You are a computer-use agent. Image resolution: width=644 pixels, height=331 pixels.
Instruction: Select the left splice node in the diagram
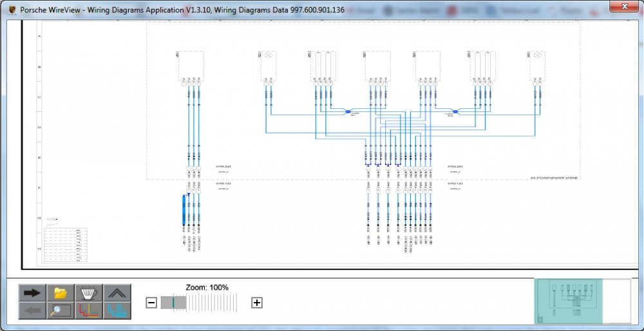pos(347,111)
